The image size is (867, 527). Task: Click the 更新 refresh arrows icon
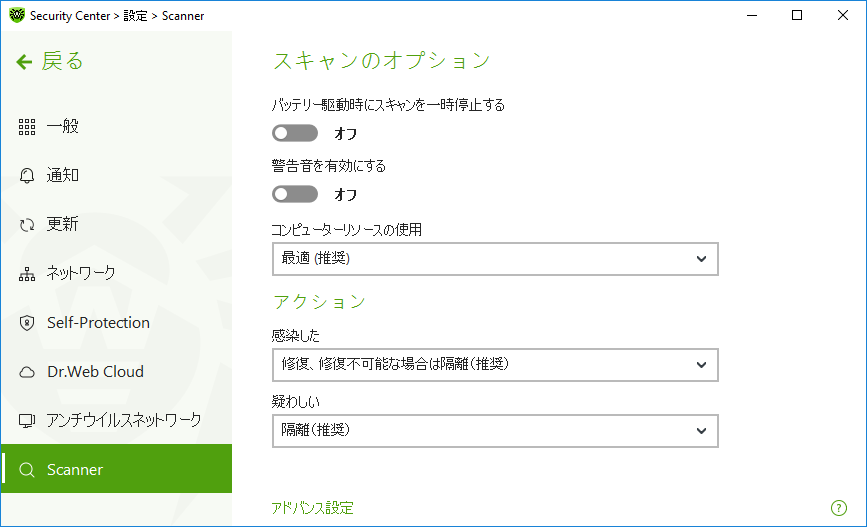(x=27, y=225)
